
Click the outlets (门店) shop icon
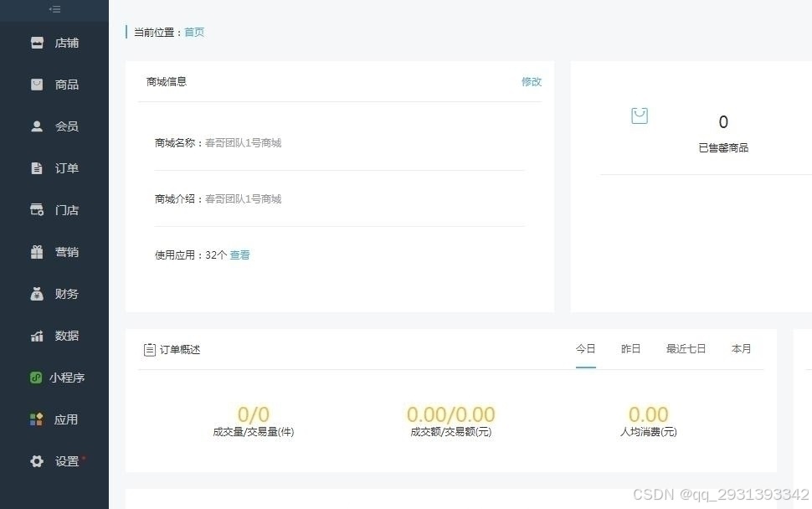(x=37, y=210)
